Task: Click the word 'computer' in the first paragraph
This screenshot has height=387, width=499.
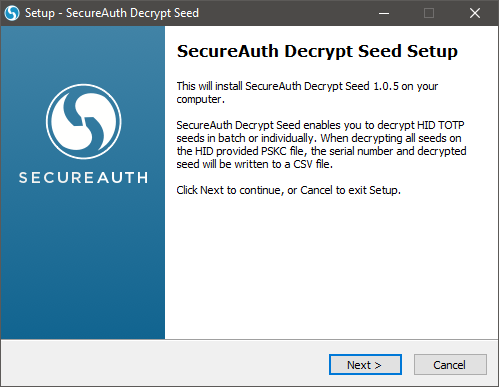Action: pyautogui.click(x=199, y=100)
